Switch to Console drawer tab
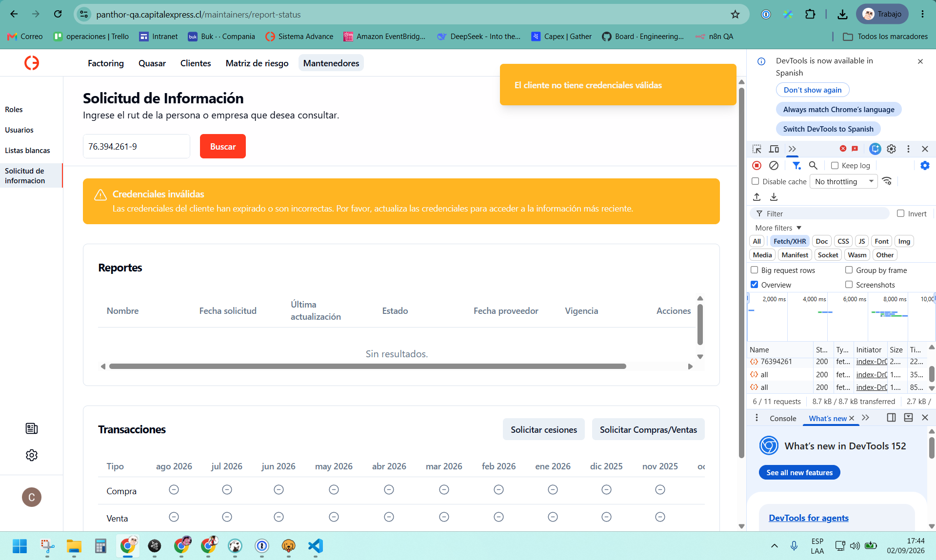 pos(783,418)
